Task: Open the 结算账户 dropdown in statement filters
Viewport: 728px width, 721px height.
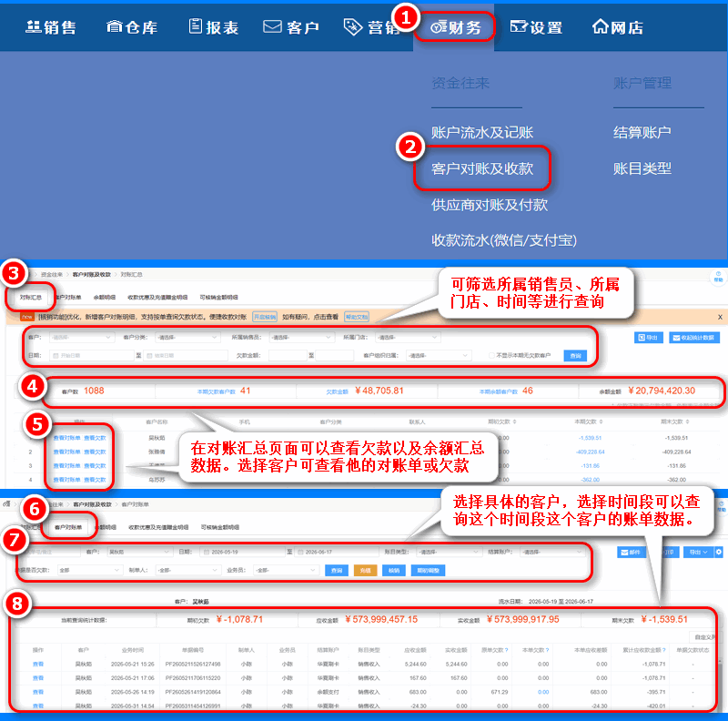Action: [552, 552]
